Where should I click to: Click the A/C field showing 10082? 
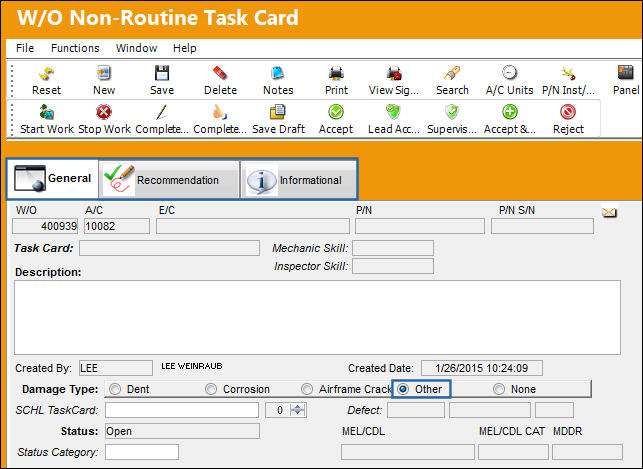pos(117,226)
